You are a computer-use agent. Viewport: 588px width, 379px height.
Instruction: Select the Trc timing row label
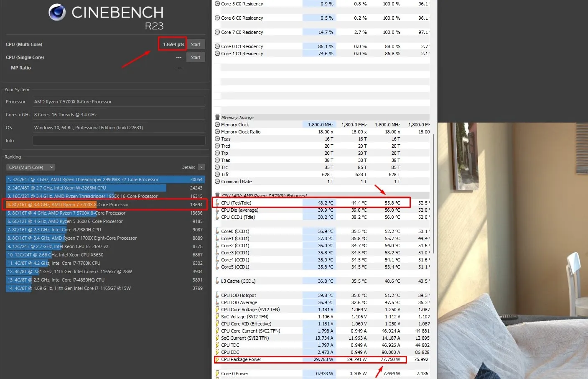coord(224,167)
